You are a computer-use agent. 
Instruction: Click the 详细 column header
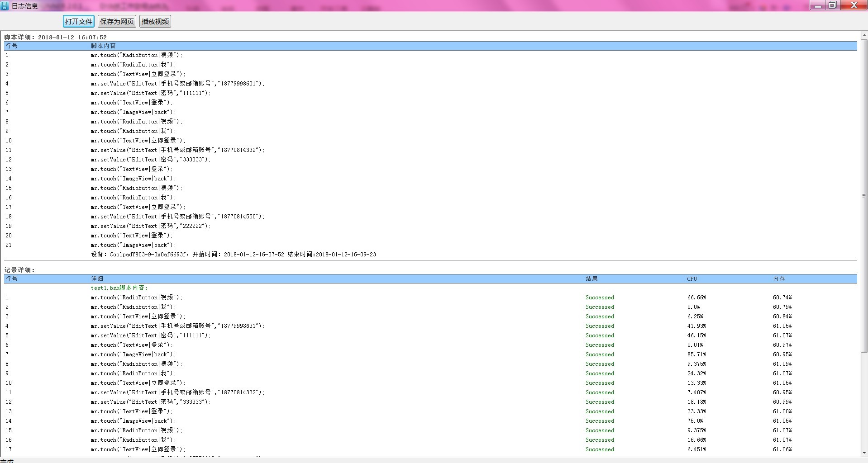(97, 279)
